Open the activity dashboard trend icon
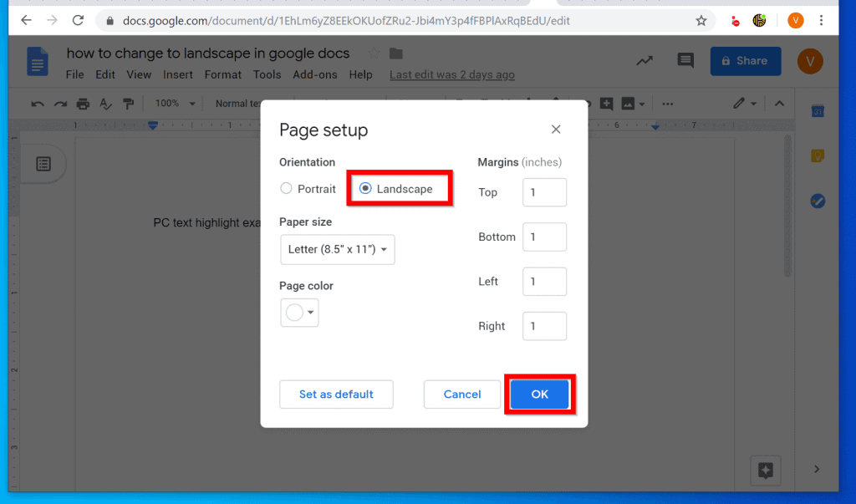 (645, 61)
